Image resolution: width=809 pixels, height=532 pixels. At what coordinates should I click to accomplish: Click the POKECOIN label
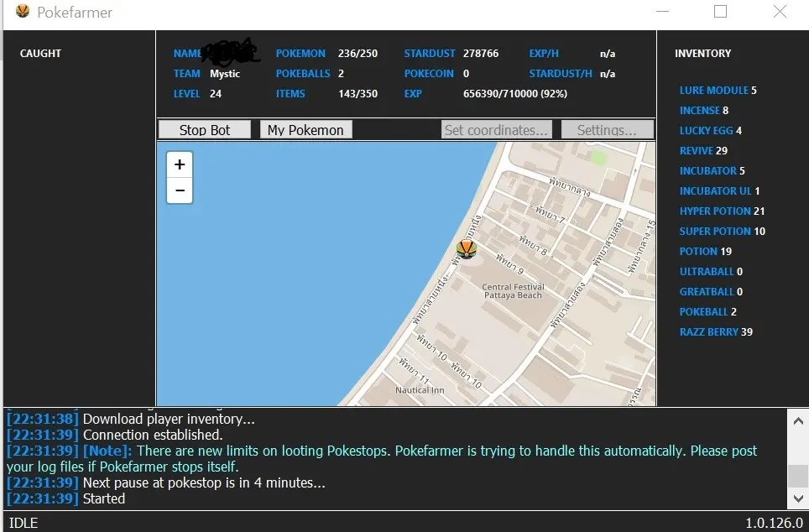tap(429, 73)
